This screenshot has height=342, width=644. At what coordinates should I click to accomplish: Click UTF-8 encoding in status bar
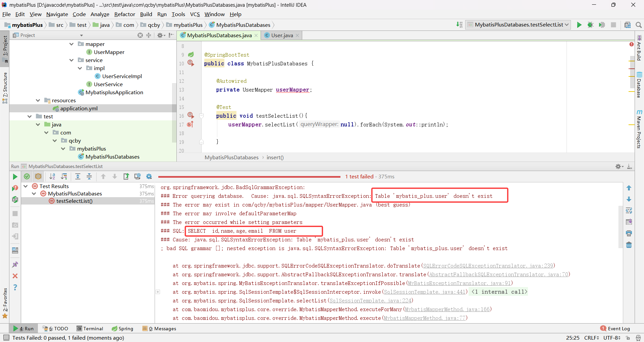click(612, 338)
